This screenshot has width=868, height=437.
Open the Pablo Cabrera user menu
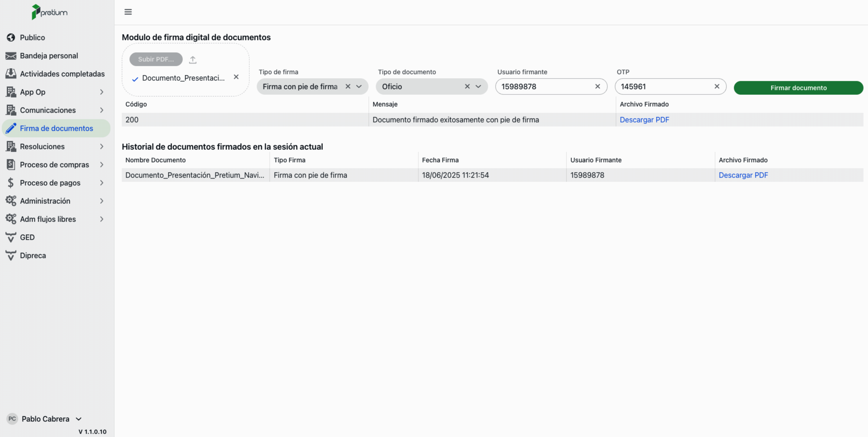pos(45,419)
